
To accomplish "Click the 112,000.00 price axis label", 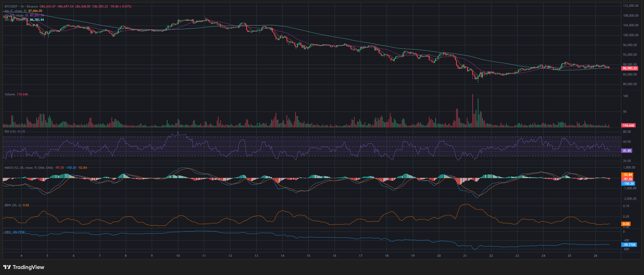I will (631, 6).
